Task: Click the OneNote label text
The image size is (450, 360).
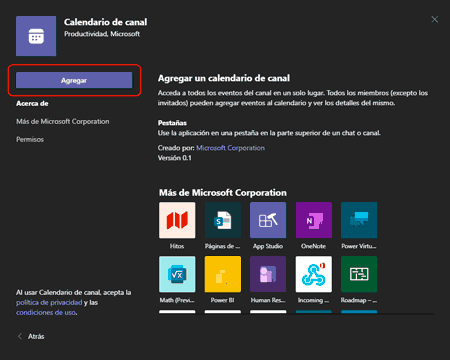Action: 313,246
